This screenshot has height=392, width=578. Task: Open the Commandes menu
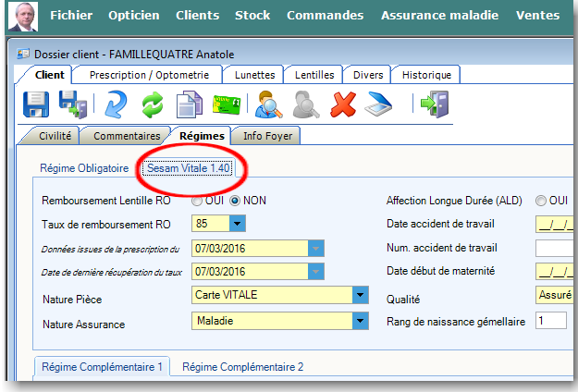tap(326, 15)
